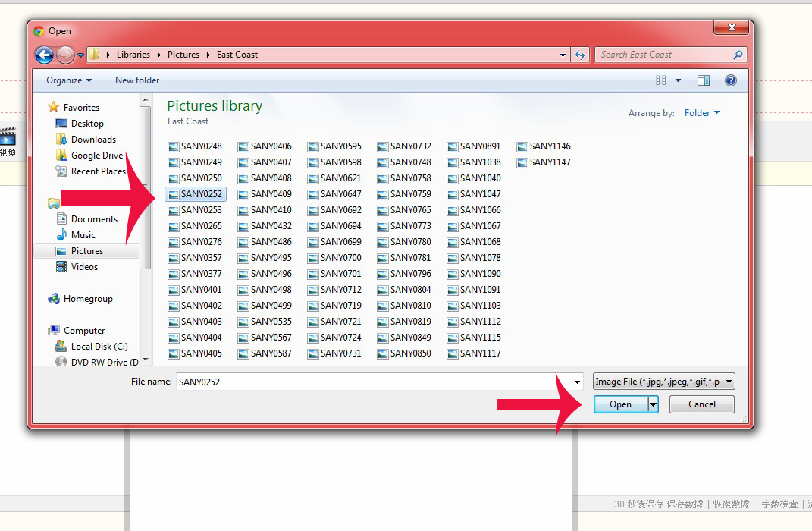Click the navigation pane vertical scrollbar
812x531 pixels.
point(146,190)
